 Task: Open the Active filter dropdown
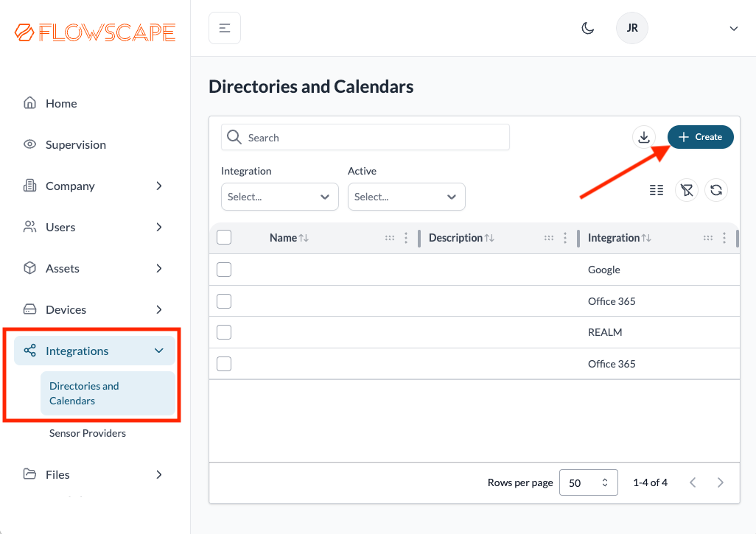[x=407, y=197]
